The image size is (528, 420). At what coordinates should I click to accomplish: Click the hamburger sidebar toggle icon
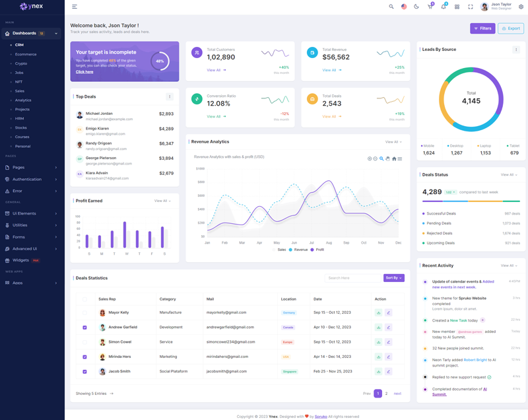[x=75, y=7]
